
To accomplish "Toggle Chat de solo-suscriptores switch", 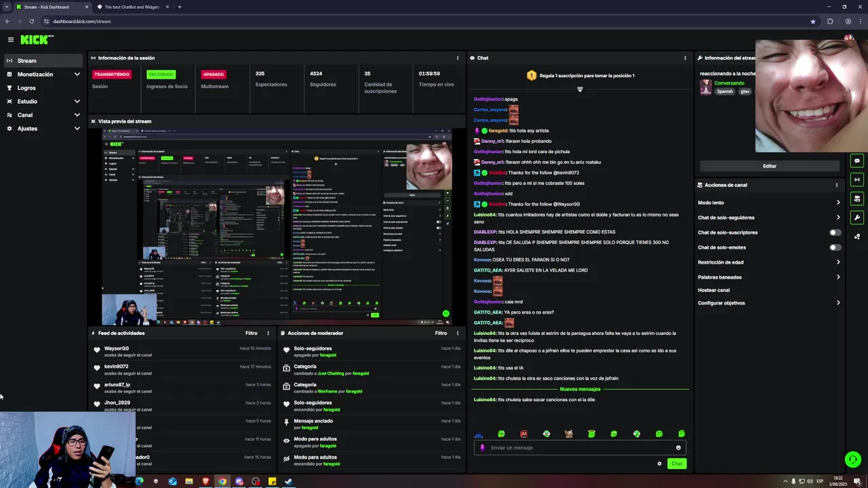I will [x=835, y=232].
